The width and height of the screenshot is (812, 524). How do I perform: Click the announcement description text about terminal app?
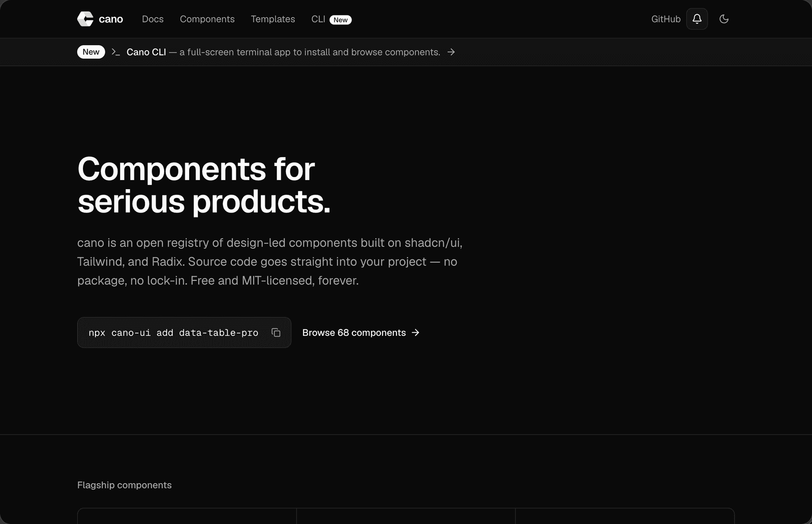point(310,52)
